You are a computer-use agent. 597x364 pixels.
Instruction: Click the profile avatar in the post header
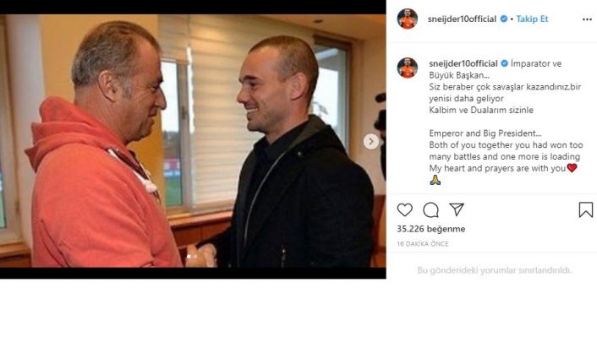(407, 19)
